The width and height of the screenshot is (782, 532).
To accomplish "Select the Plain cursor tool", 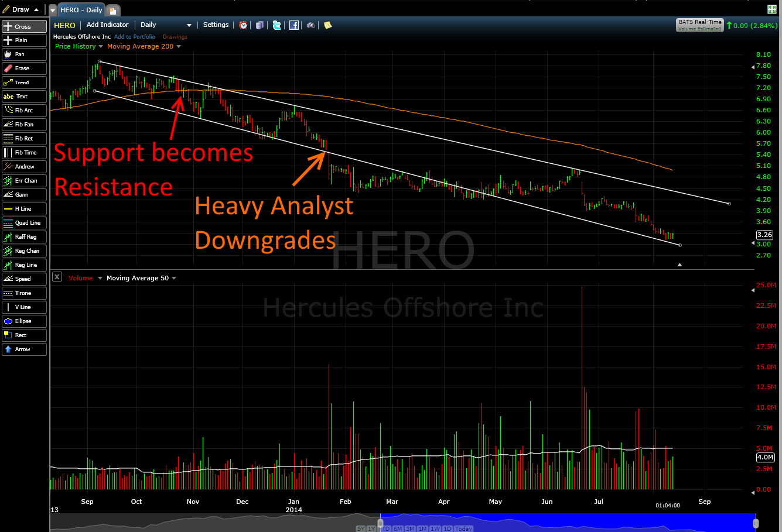I will coord(24,40).
